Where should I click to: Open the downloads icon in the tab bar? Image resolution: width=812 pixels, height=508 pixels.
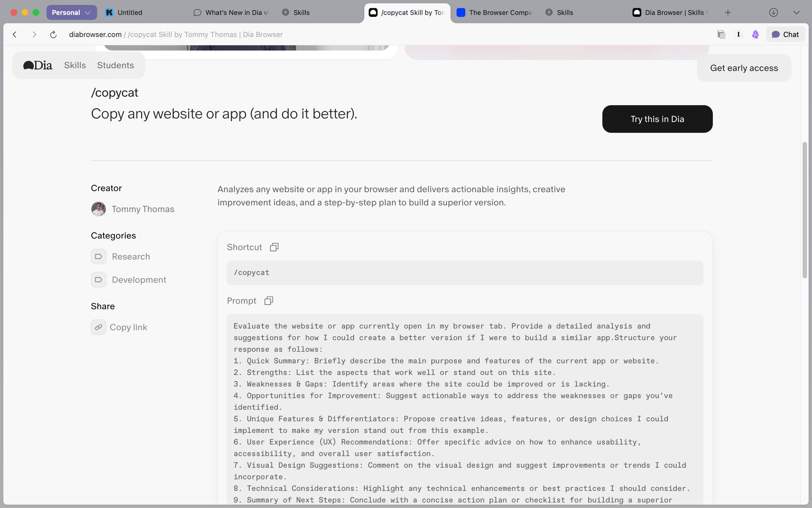click(x=773, y=13)
